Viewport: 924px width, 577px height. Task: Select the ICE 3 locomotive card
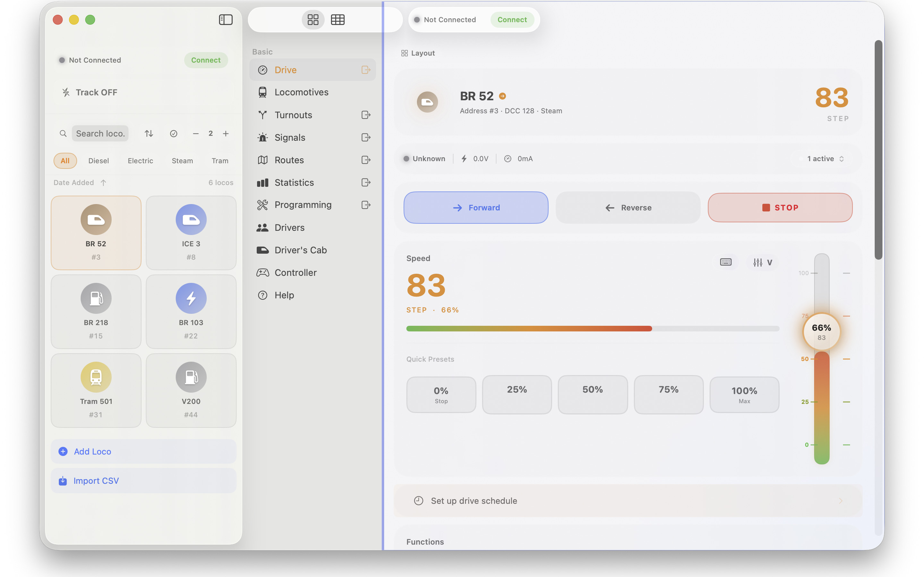(x=191, y=233)
